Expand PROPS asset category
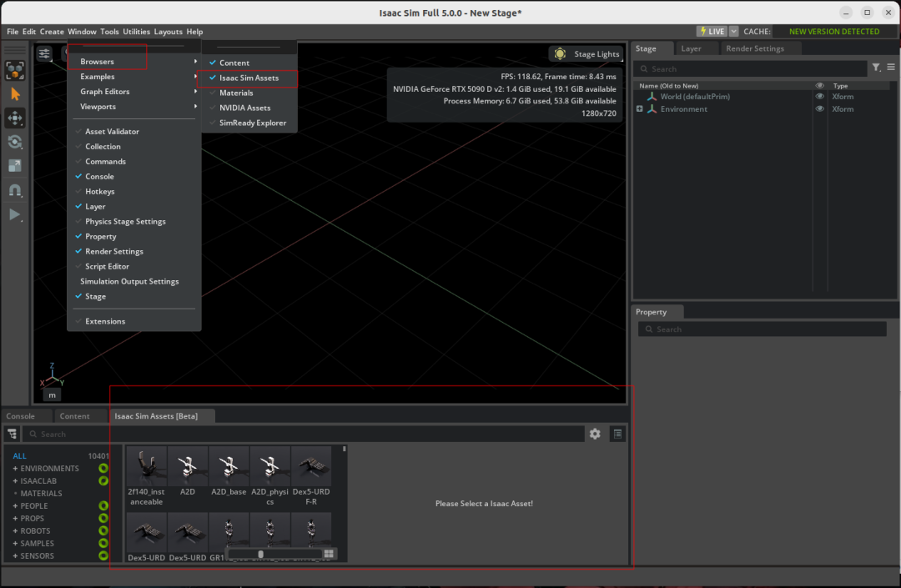The height and width of the screenshot is (588, 901). (x=15, y=519)
